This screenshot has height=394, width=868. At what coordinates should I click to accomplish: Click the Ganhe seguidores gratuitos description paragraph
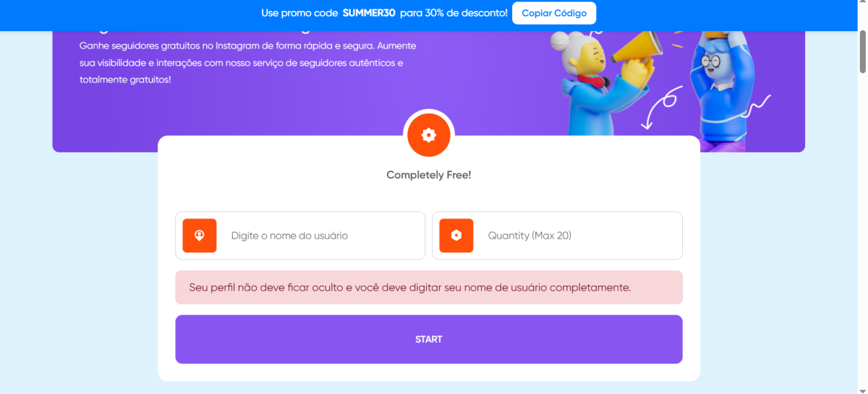248,62
